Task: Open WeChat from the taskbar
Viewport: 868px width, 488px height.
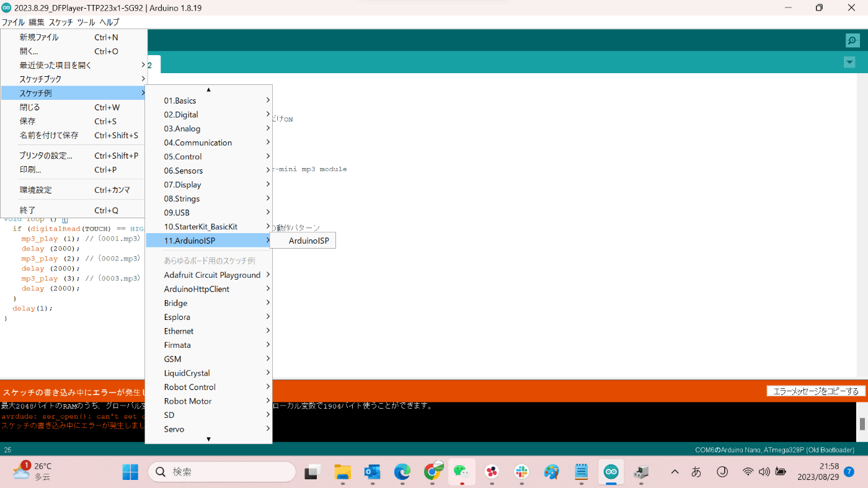Action: click(462, 472)
